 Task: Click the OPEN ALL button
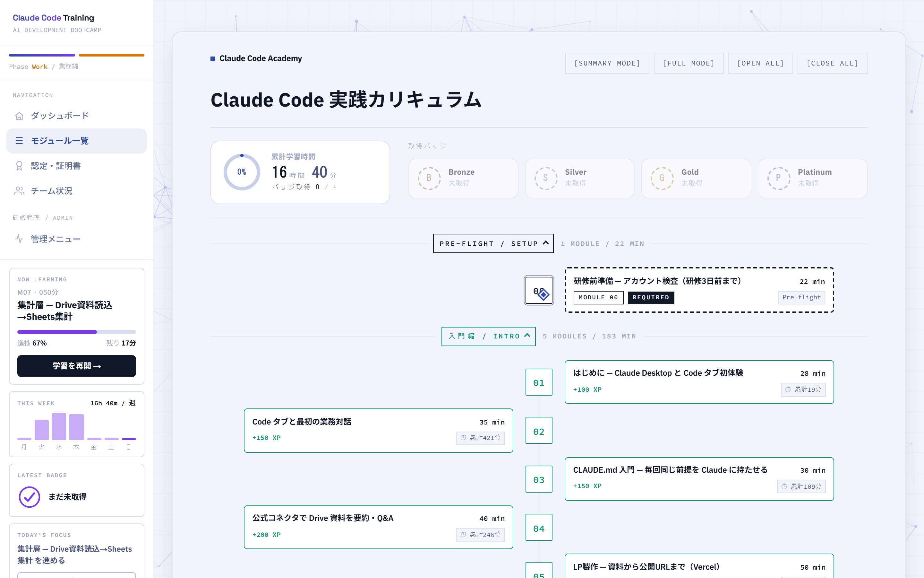760,64
